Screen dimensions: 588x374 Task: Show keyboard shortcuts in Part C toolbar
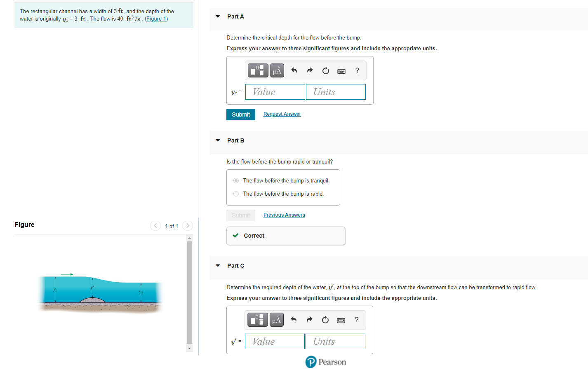(341, 320)
